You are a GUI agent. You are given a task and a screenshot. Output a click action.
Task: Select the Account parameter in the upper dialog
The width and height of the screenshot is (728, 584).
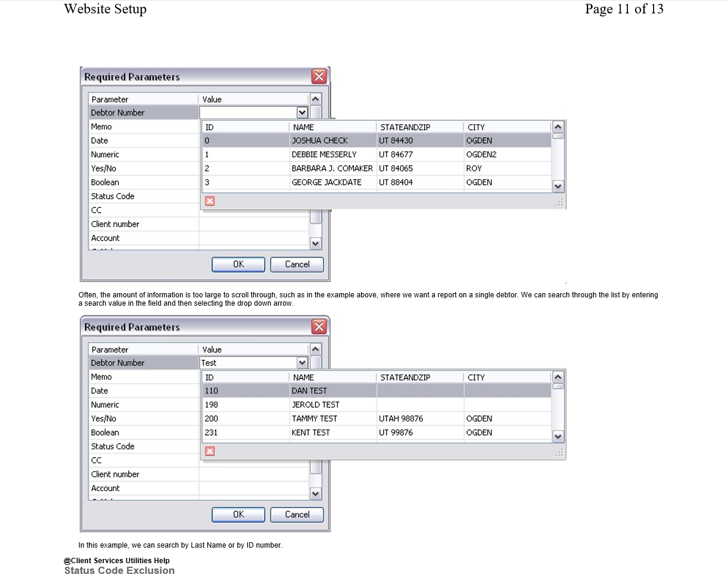click(144, 238)
